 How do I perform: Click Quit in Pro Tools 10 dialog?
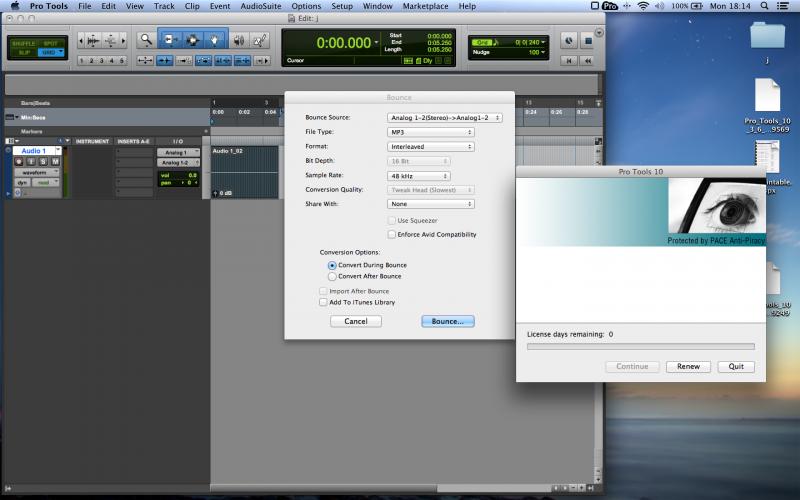pyautogui.click(x=736, y=366)
